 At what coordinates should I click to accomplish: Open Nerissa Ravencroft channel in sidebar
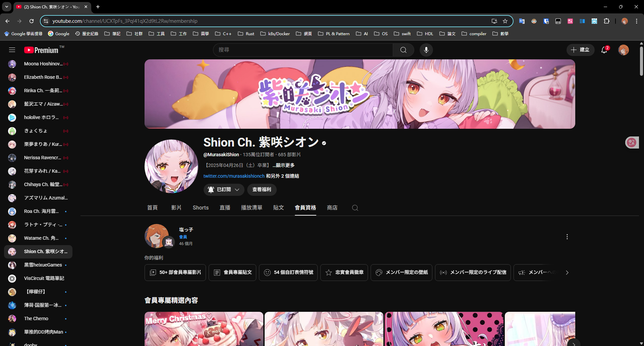pyautogui.click(x=38, y=158)
